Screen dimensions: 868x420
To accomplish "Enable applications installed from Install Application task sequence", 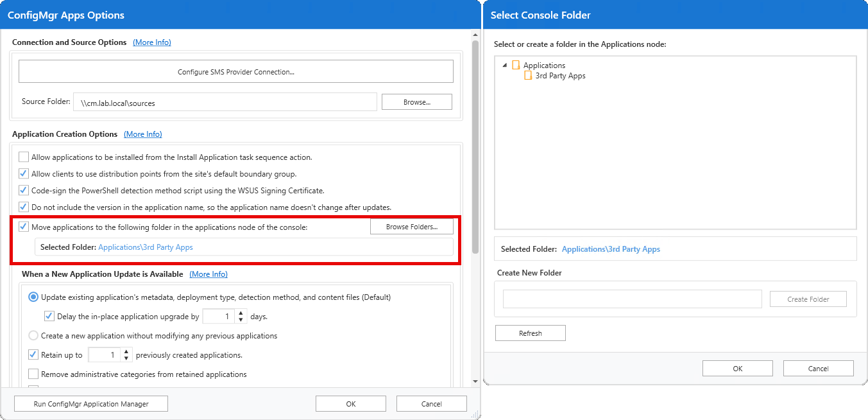I will [23, 157].
